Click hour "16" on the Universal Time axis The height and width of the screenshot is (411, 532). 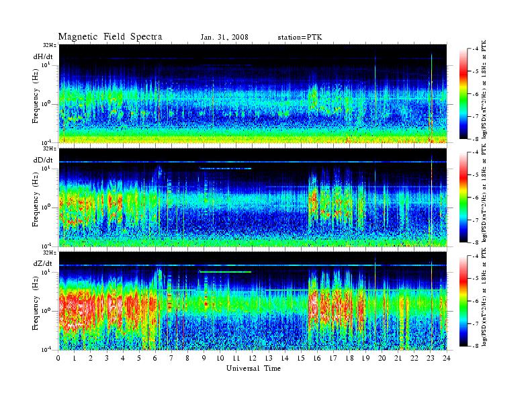317,358
